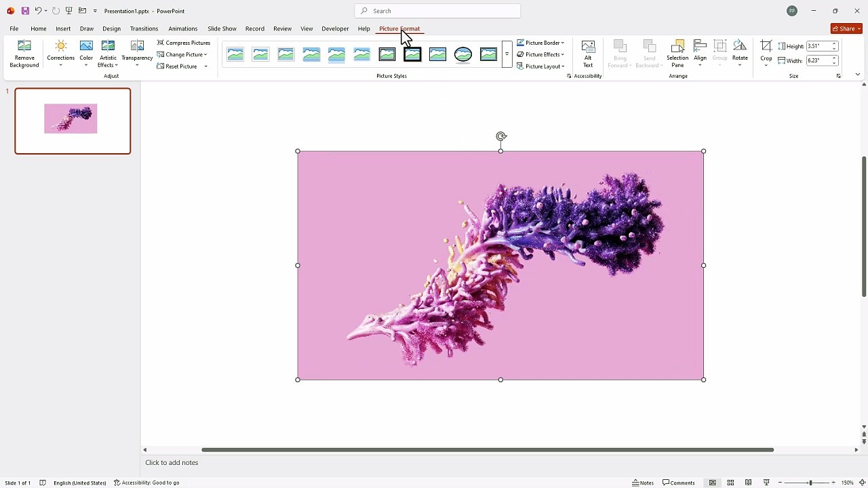Open Format Shape dialog launcher in Picture Styles

pos(569,76)
